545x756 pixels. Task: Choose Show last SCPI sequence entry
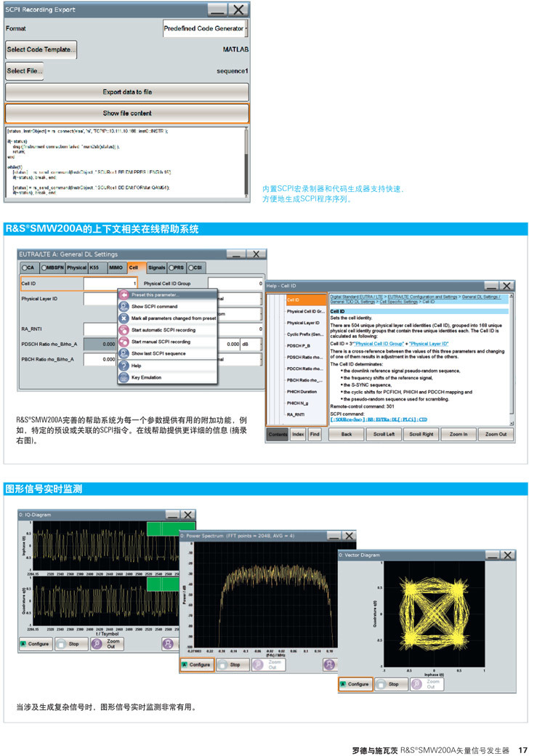167,353
